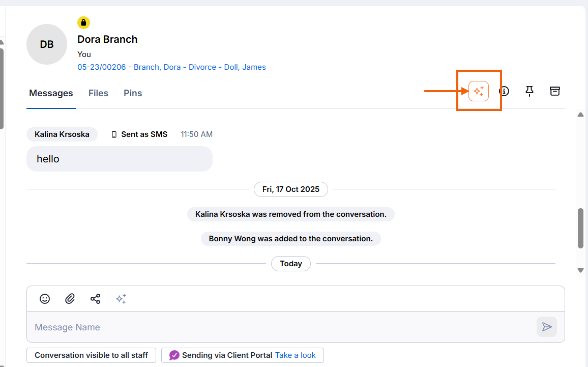Use the AI sparkle in composer toolbar
This screenshot has width=588, height=367.
click(x=121, y=299)
